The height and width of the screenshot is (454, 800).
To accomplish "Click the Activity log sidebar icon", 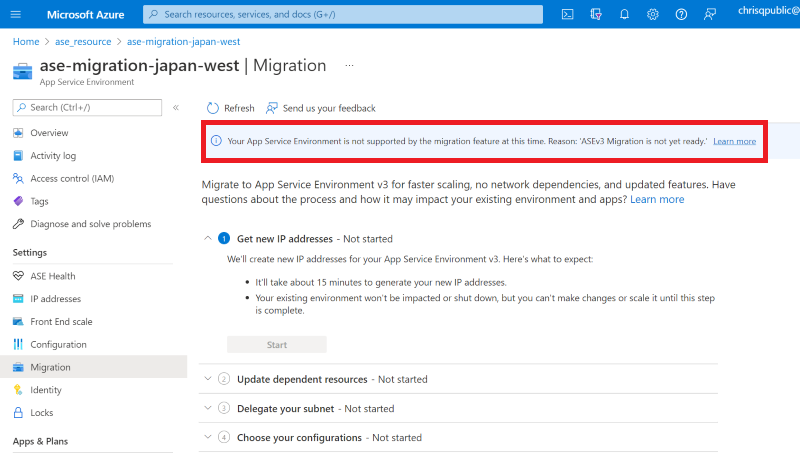I will [18, 156].
